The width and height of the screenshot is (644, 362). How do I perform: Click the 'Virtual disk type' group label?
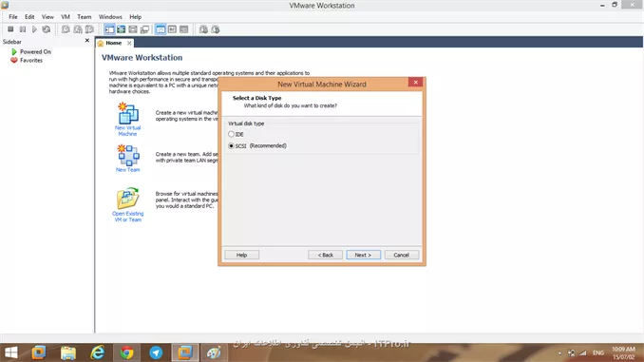(x=246, y=124)
